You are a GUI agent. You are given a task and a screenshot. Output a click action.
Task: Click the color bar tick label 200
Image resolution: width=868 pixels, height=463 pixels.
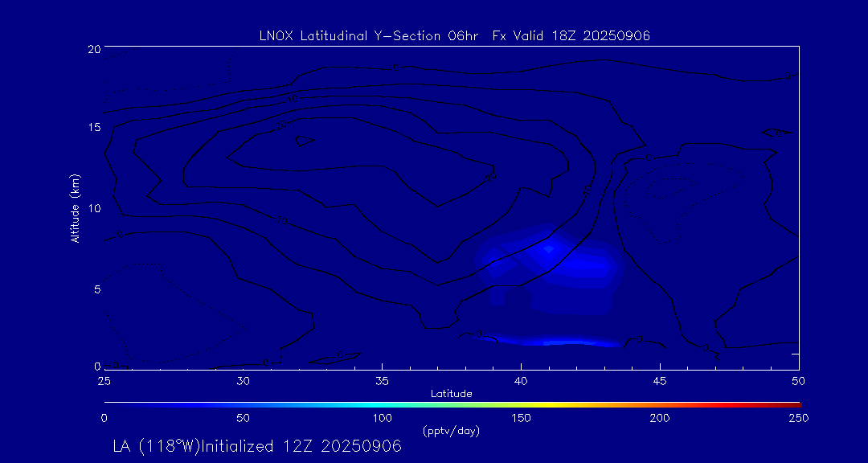point(660,418)
